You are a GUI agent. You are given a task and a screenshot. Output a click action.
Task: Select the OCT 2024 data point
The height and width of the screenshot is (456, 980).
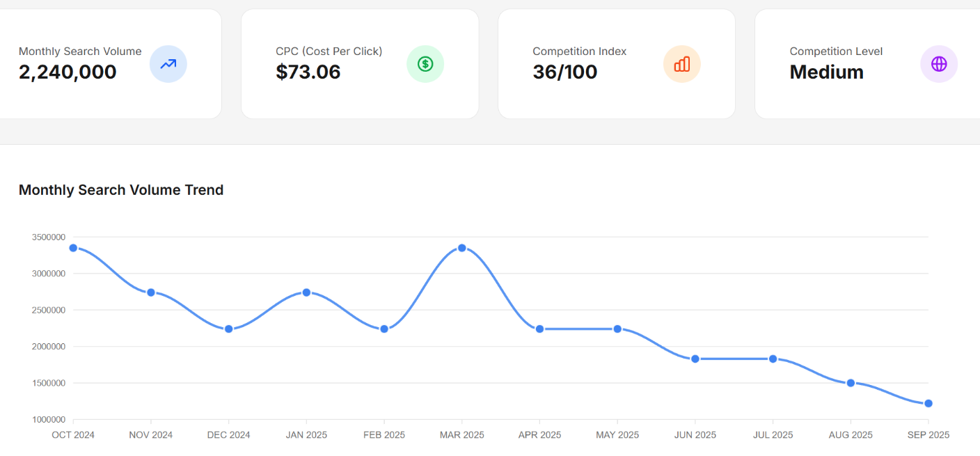pos(73,248)
